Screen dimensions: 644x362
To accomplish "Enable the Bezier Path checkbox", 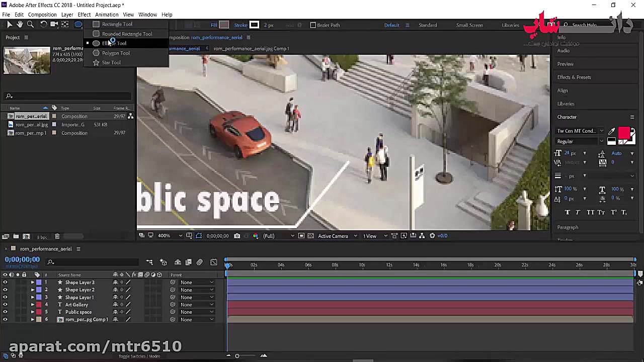I will pos(313,25).
